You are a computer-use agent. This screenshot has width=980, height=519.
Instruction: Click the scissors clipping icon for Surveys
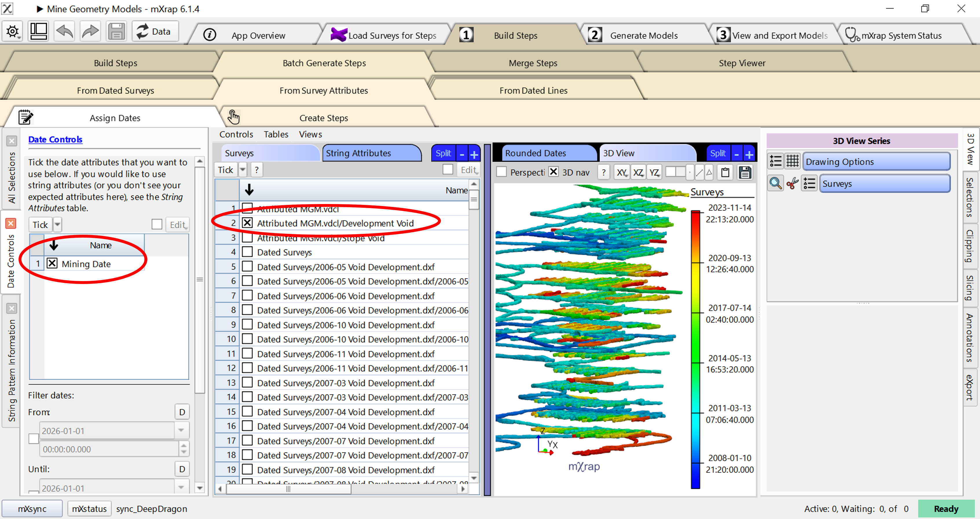[792, 183]
